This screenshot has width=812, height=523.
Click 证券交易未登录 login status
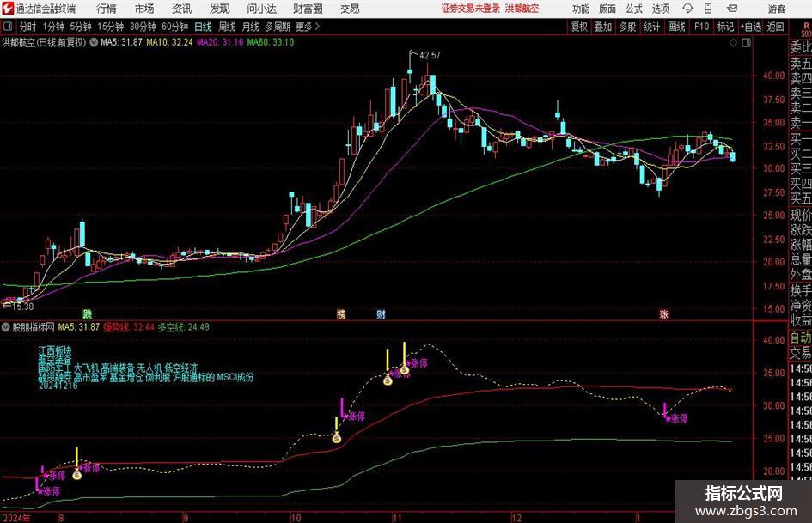(471, 9)
